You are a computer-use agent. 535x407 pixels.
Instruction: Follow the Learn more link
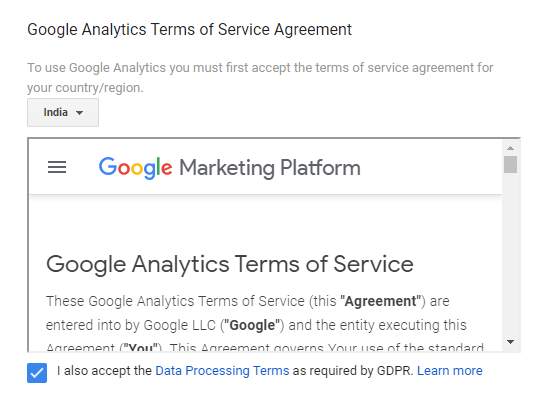pyautogui.click(x=450, y=370)
